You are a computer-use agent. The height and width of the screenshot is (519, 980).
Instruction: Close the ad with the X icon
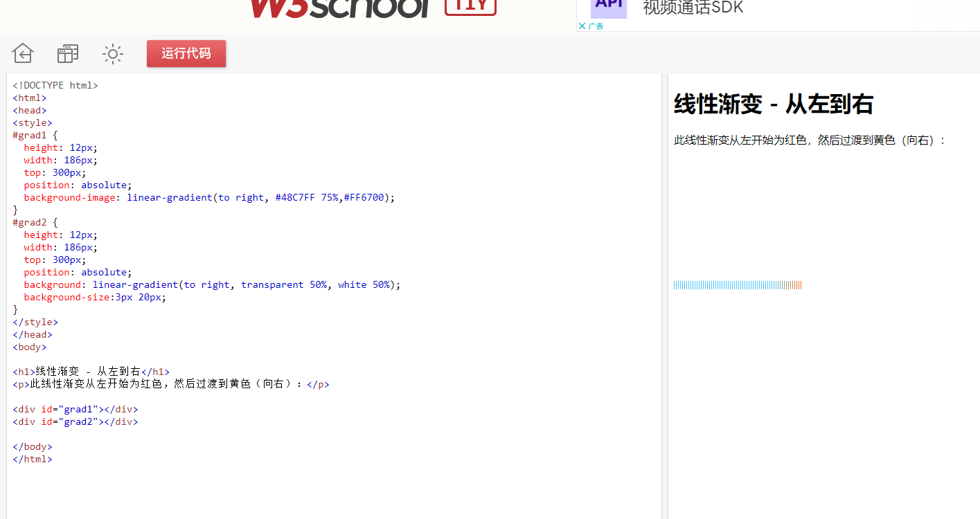point(582,26)
